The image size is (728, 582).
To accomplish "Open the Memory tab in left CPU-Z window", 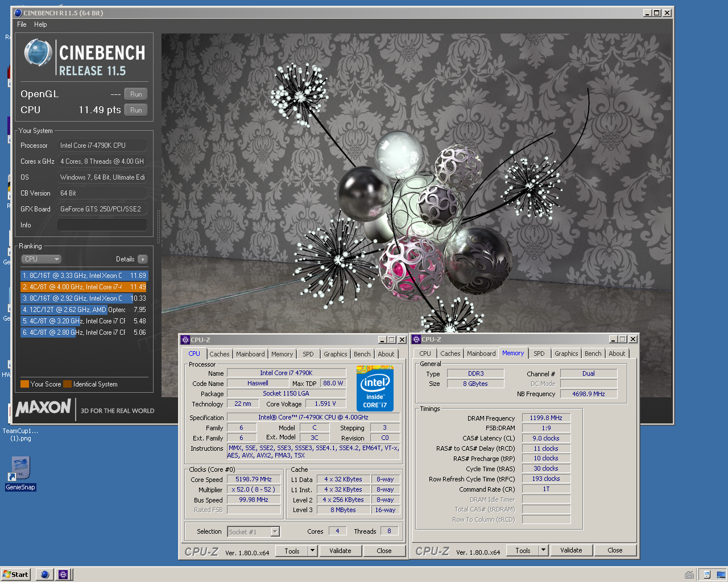I will pyautogui.click(x=282, y=354).
